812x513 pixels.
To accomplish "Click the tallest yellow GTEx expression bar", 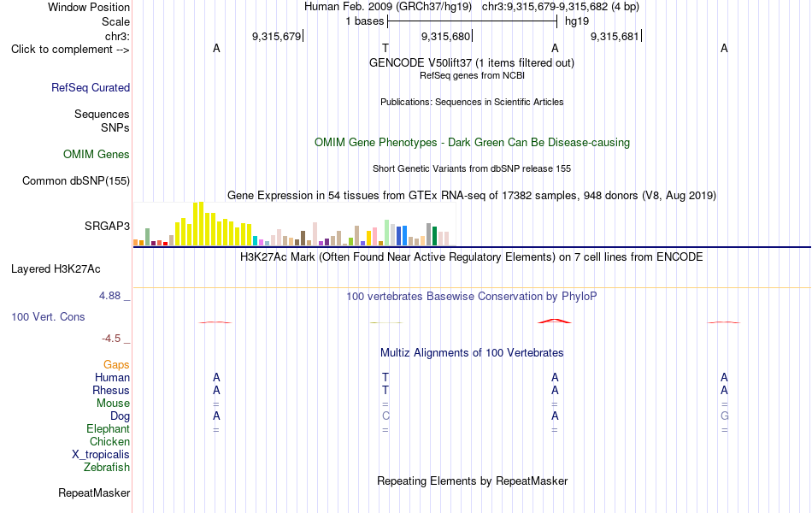I will 202,223.
